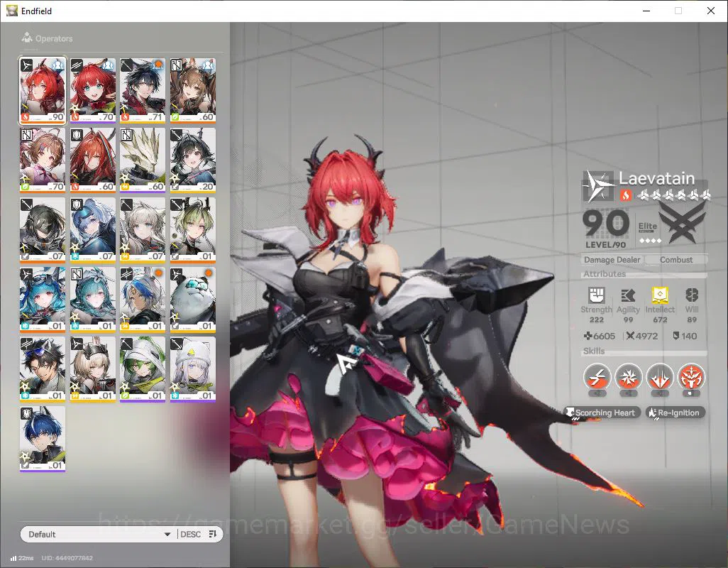
Task: Click the Will brain attribute icon
Action: coord(692,295)
